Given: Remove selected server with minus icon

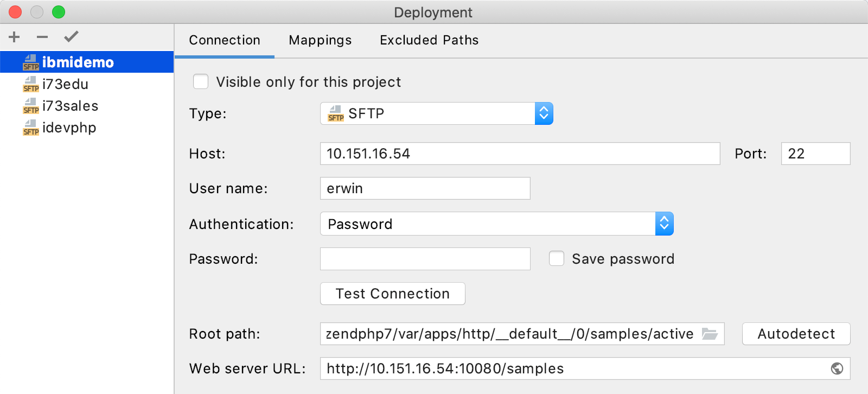Looking at the screenshot, I should [x=42, y=37].
